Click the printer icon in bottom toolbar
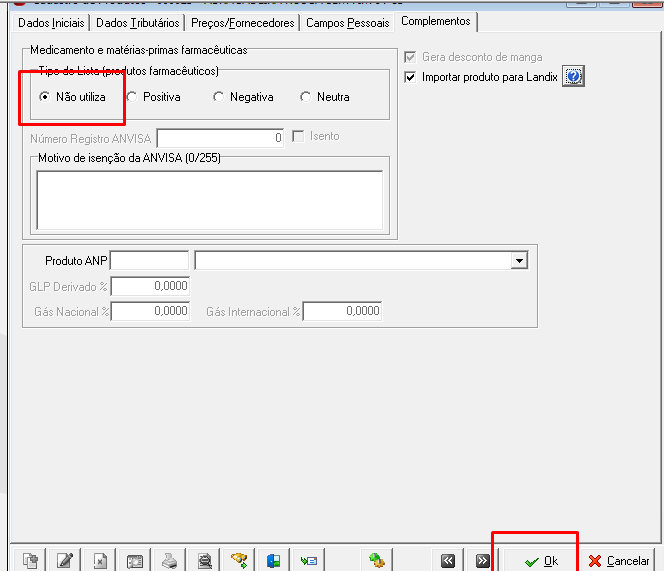 170,560
